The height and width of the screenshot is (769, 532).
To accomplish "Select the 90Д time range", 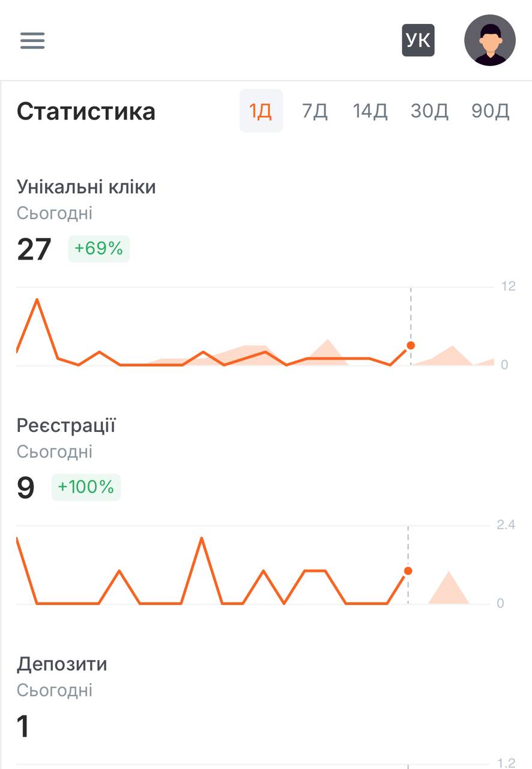I will 491,111.
